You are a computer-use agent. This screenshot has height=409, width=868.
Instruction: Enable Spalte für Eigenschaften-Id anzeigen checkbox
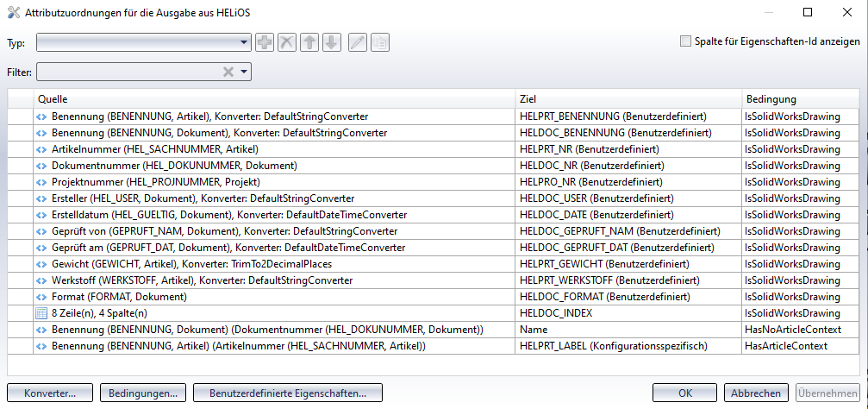click(x=686, y=41)
